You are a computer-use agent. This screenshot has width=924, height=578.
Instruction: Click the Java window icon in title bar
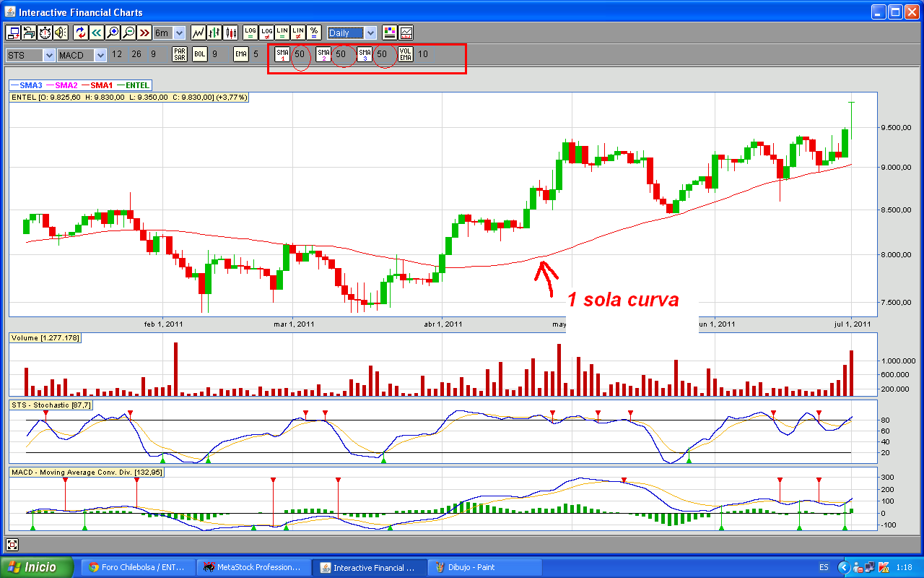[9, 12]
